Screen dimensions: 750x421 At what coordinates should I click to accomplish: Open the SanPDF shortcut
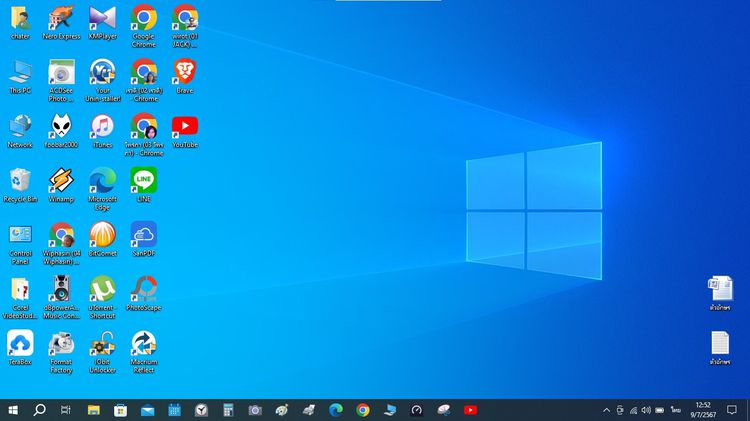143,240
